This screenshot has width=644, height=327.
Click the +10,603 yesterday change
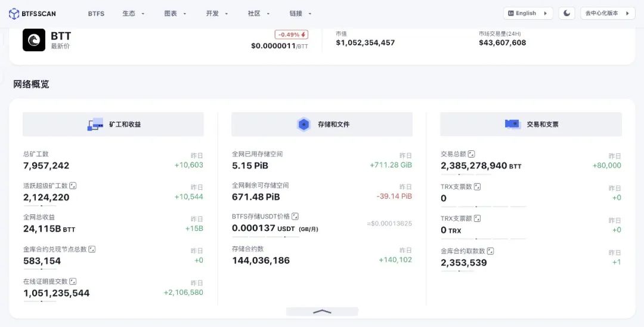coord(189,165)
